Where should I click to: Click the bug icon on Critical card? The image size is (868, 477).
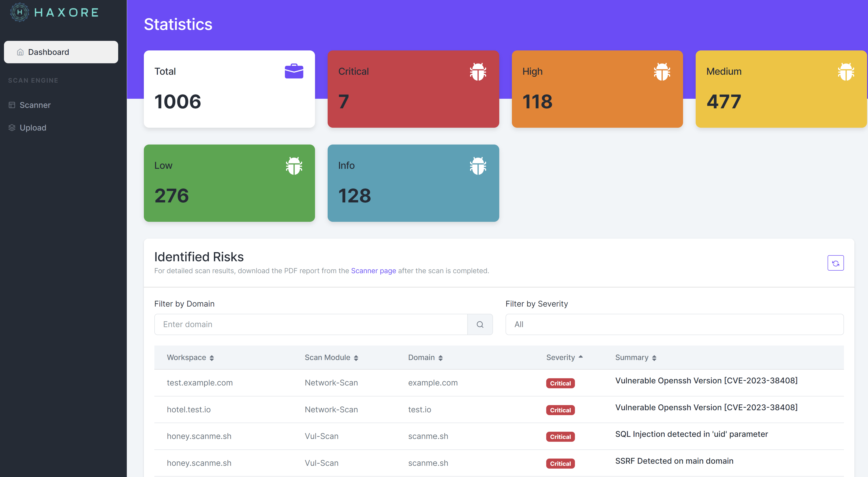(478, 71)
